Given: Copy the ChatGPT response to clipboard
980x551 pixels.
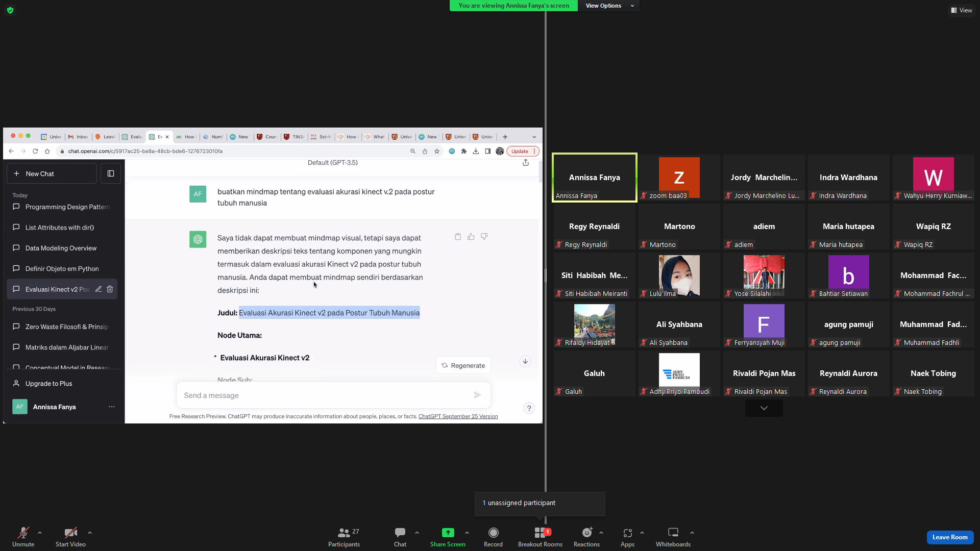Looking at the screenshot, I should (x=458, y=237).
